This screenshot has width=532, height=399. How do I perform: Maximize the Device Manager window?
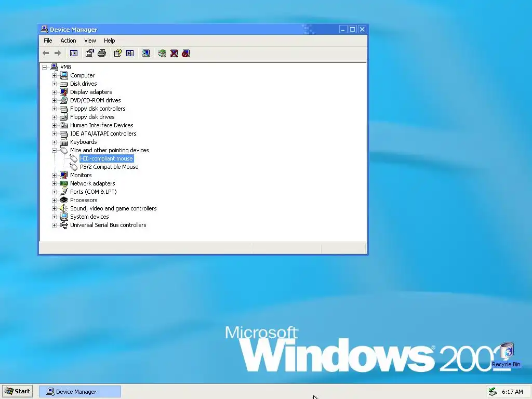coord(353,30)
